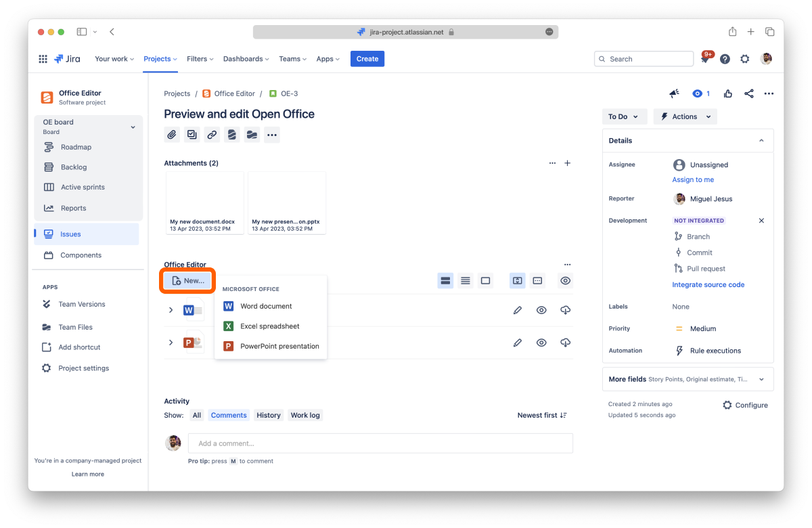This screenshot has width=812, height=528.
Task: Open issue actions ellipsis at top right
Action: [x=769, y=93]
